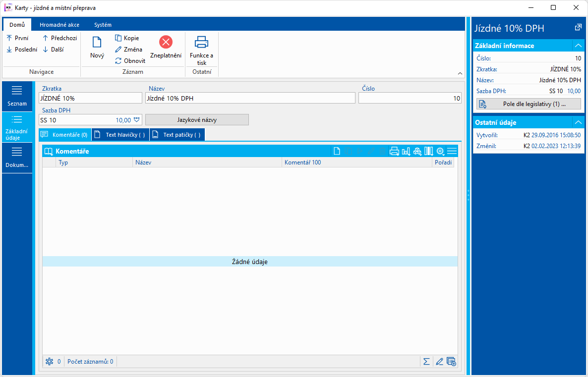Open Funkce a tisk printer menu
Viewport: 588px width, 377px height.
tap(202, 50)
